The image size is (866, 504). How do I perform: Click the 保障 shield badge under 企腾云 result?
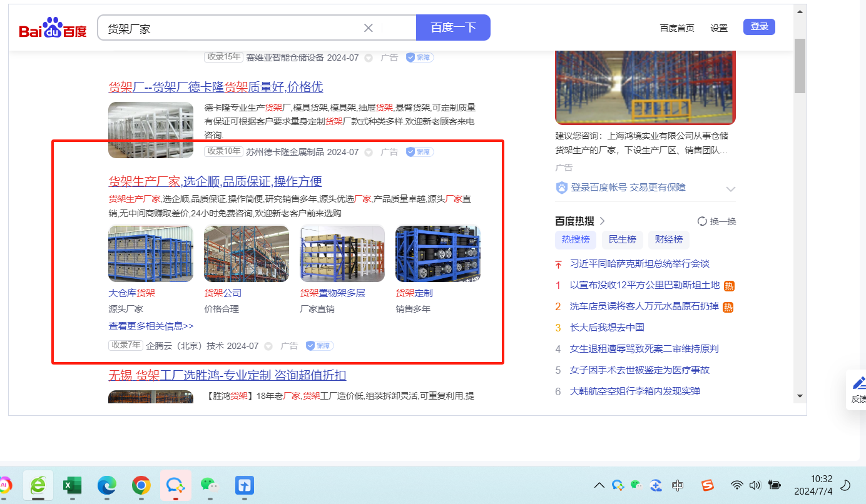[x=320, y=346]
